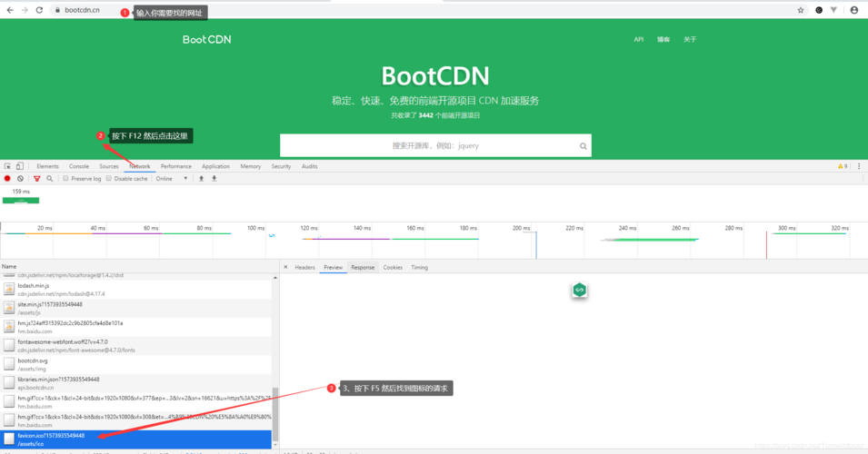Open network search with magnifier icon
The image size is (868, 454).
pyautogui.click(x=49, y=179)
